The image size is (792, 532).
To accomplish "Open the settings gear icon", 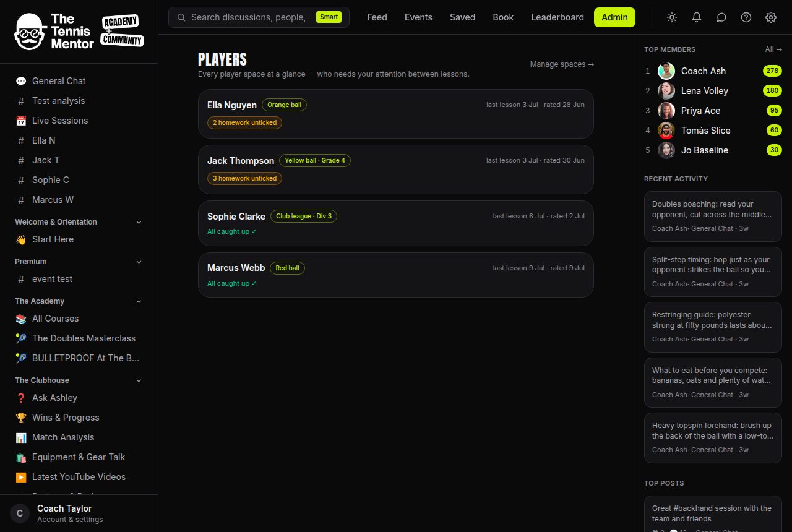I will (x=771, y=17).
